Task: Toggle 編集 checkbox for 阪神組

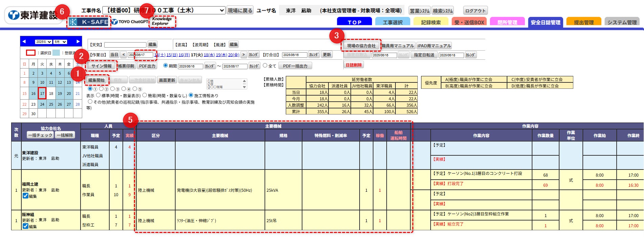Action: point(25,226)
